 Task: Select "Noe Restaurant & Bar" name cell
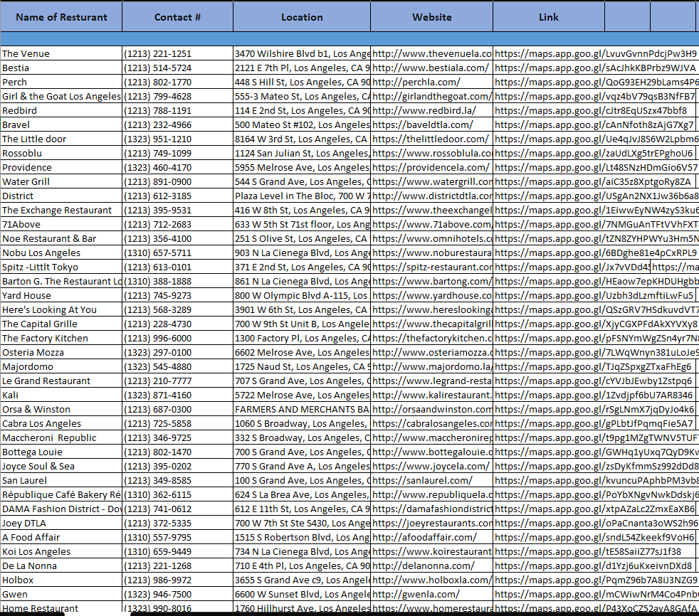point(61,239)
